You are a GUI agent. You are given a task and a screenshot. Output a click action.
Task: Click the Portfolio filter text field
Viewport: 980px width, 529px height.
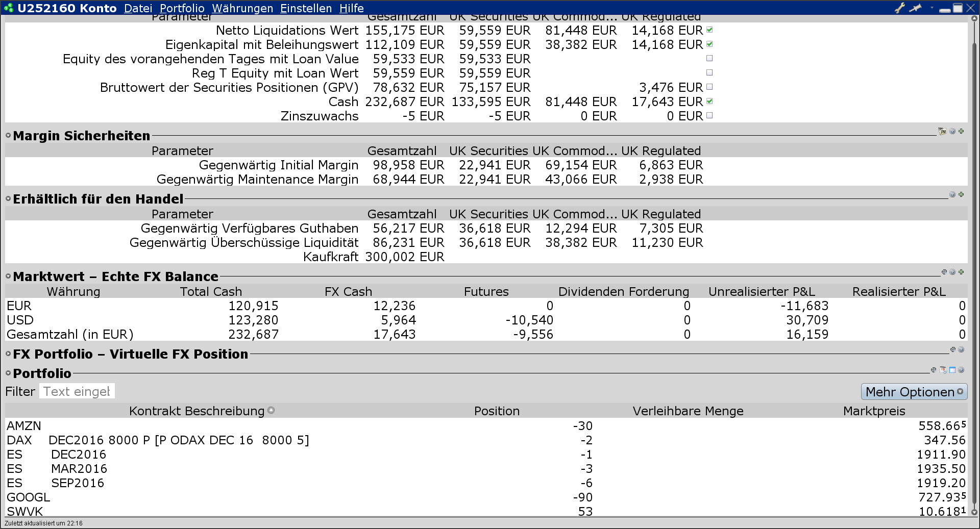point(77,391)
